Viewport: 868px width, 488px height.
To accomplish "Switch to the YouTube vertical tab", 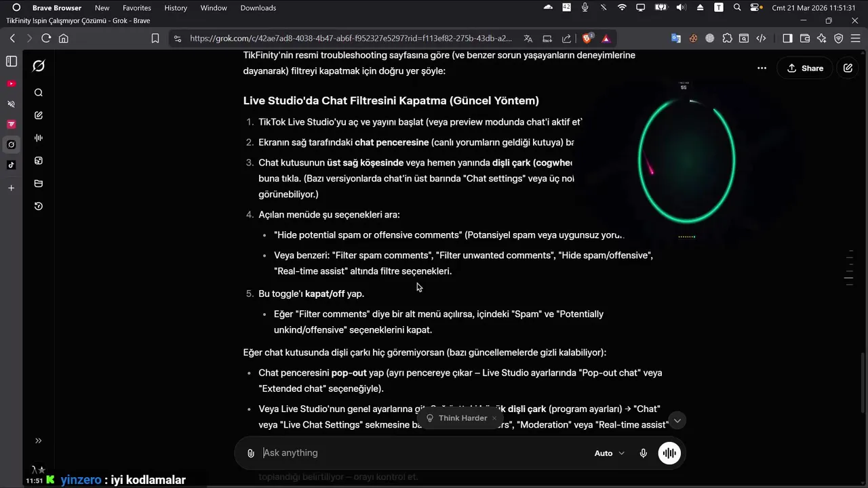I will 11,83.
